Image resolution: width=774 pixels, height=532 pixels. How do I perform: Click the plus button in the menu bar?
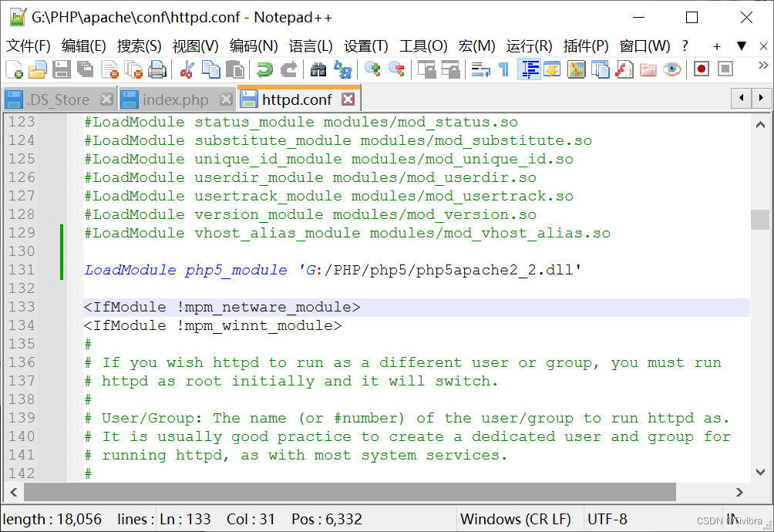coord(717,46)
